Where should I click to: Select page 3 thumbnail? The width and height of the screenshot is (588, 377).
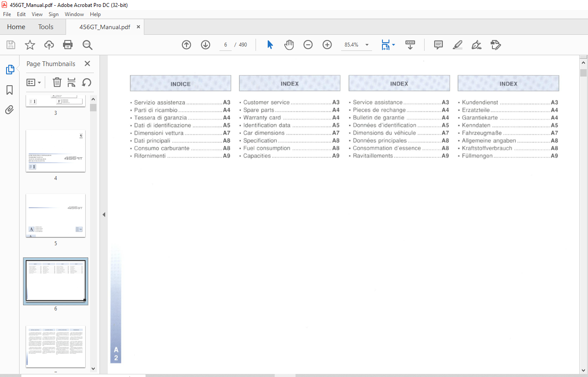click(56, 101)
